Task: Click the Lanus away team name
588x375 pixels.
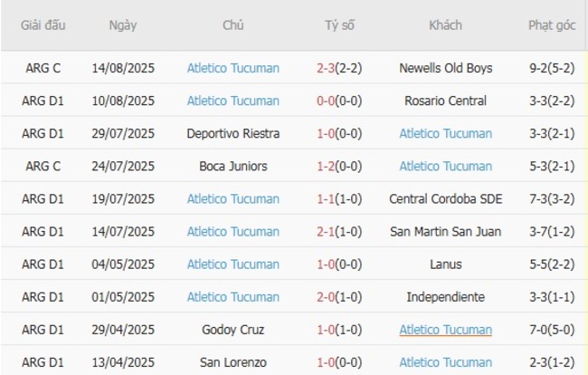Action: point(445,264)
